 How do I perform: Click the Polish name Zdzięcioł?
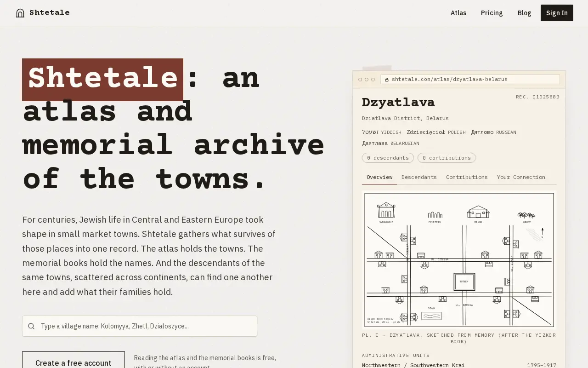426,132
